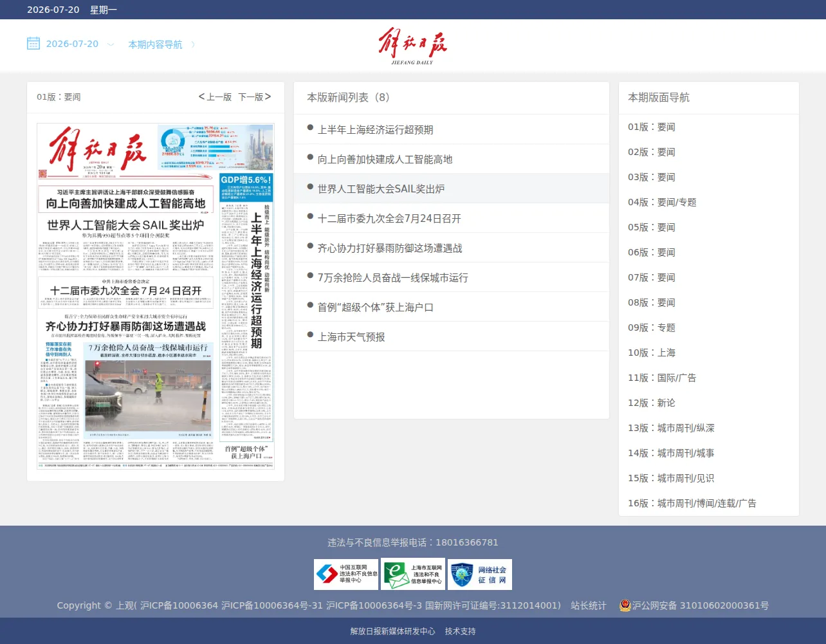Open the 站长统计 link
Viewport: 826px width, 644px height.
(589, 605)
